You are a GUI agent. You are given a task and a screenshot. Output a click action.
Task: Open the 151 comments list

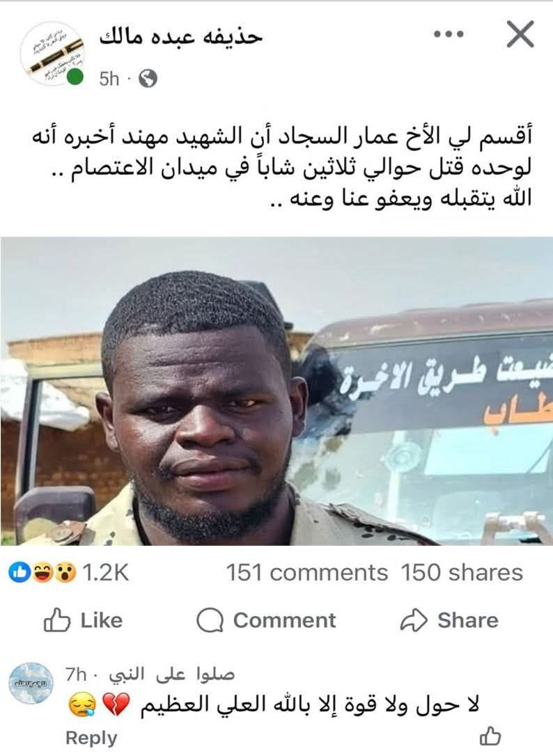[307, 573]
